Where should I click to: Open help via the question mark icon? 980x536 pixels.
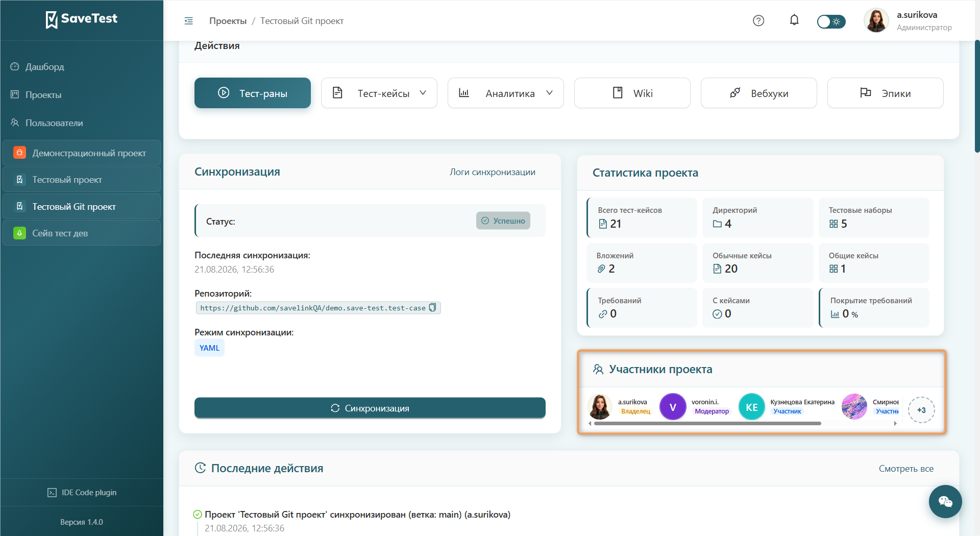[758, 20]
